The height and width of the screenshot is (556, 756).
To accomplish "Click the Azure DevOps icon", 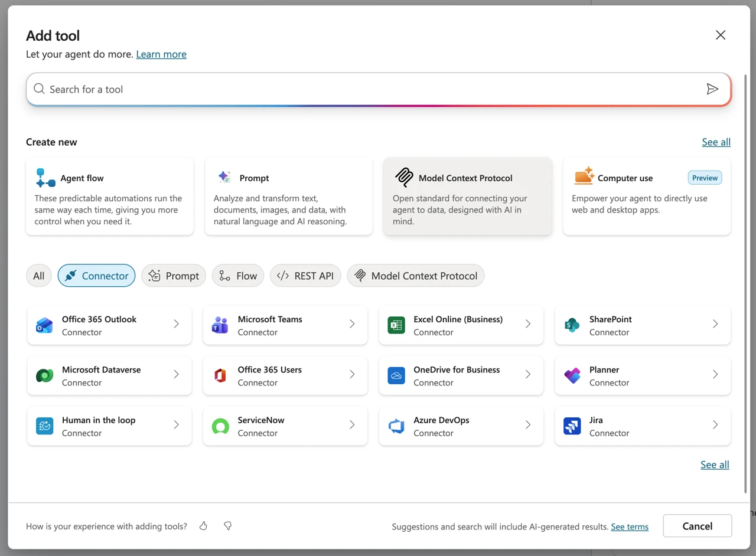I will pyautogui.click(x=396, y=426).
